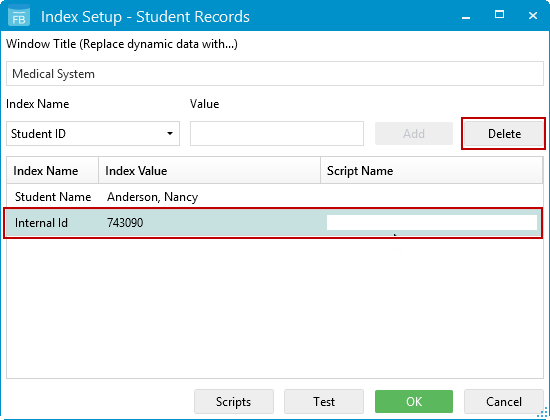Select the Student Name row
550x420 pixels.
(274, 197)
